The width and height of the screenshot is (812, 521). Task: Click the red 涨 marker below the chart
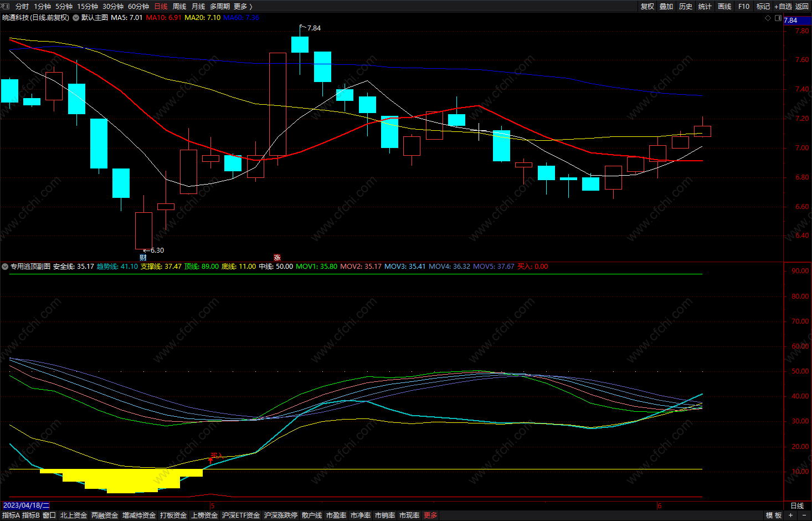[x=277, y=258]
